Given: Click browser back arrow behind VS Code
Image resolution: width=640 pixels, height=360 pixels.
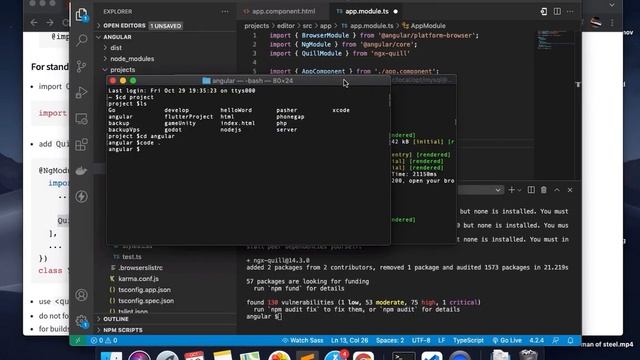Looking at the screenshot, I should click(x=34, y=22).
